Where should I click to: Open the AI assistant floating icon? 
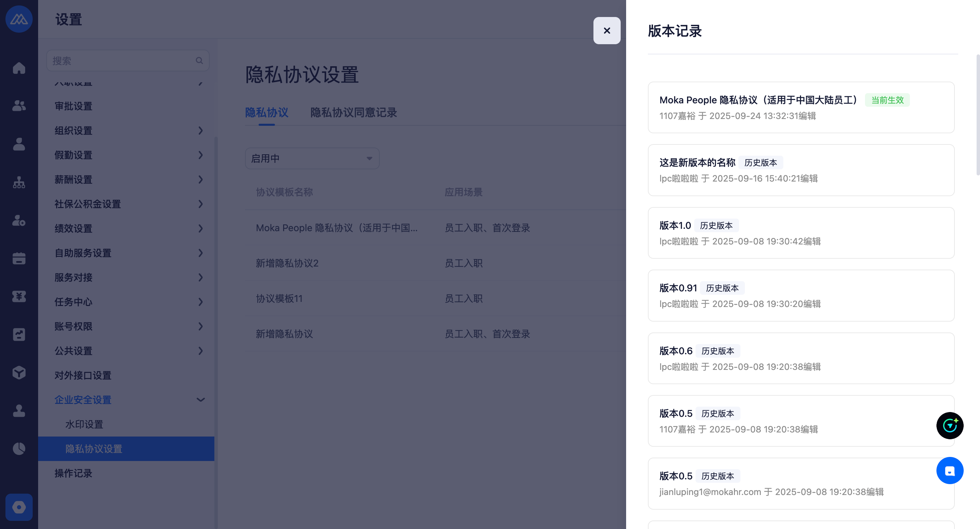point(950,425)
